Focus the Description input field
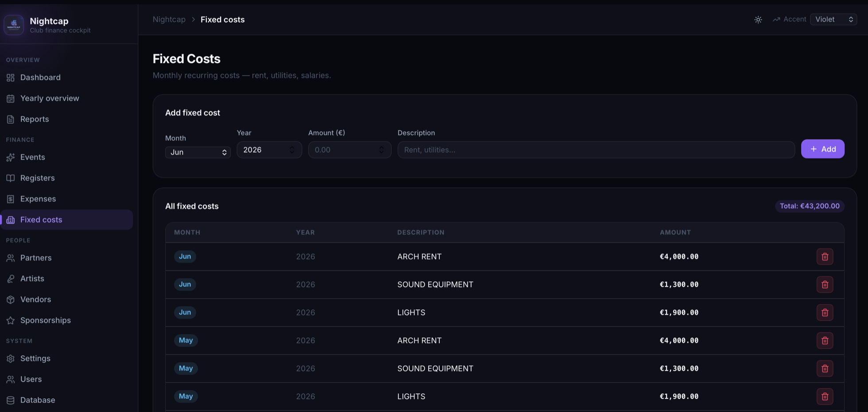This screenshot has width=868, height=412. [596, 150]
